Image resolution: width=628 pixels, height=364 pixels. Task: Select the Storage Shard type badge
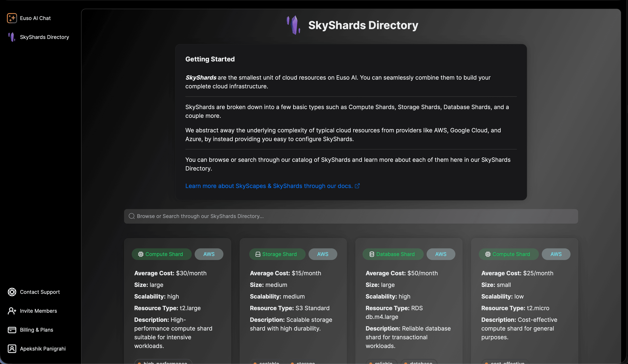(x=277, y=254)
